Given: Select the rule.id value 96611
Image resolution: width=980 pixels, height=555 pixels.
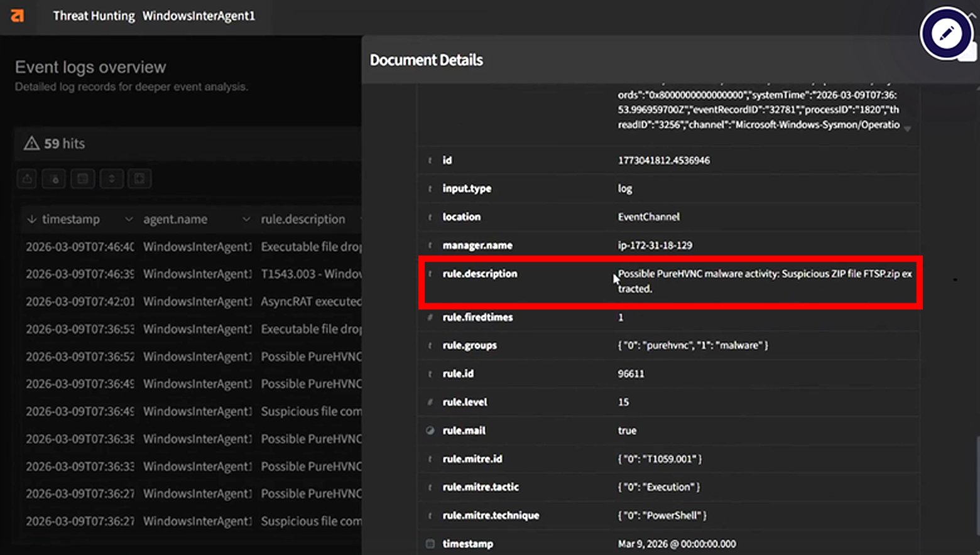Looking at the screenshot, I should coord(631,374).
